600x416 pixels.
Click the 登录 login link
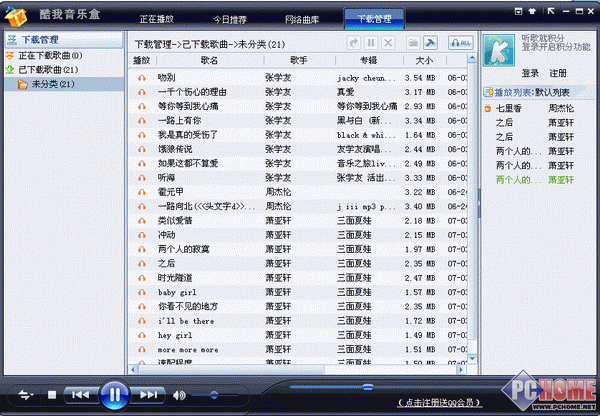pyautogui.click(x=531, y=73)
